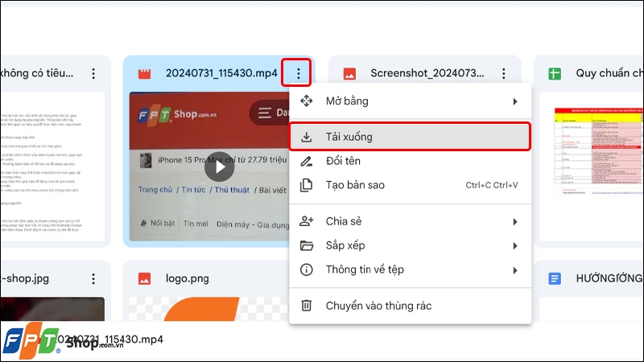Click the không có tiêu... file name
This screenshot has height=362, width=644.
(x=37, y=73)
